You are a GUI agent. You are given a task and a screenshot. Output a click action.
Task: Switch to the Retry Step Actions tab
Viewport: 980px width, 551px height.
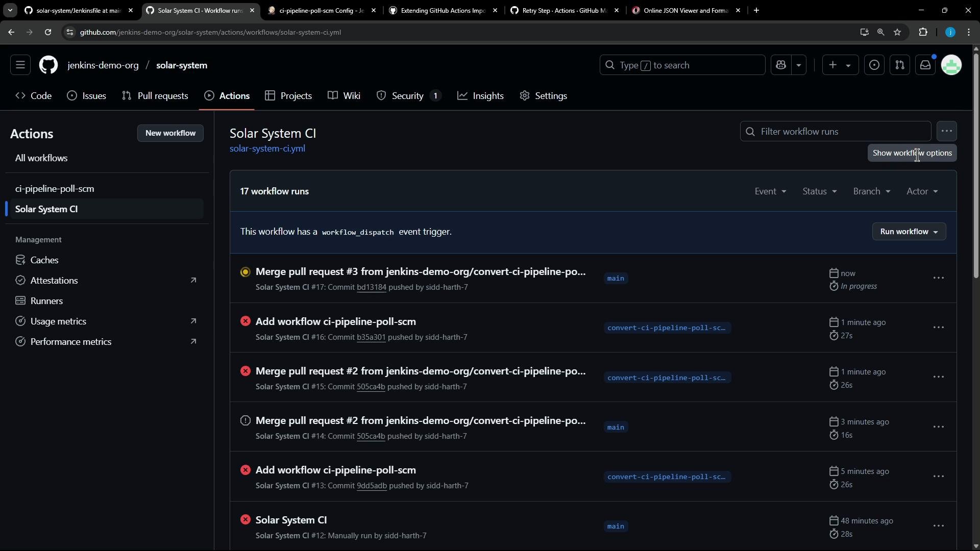tap(565, 10)
